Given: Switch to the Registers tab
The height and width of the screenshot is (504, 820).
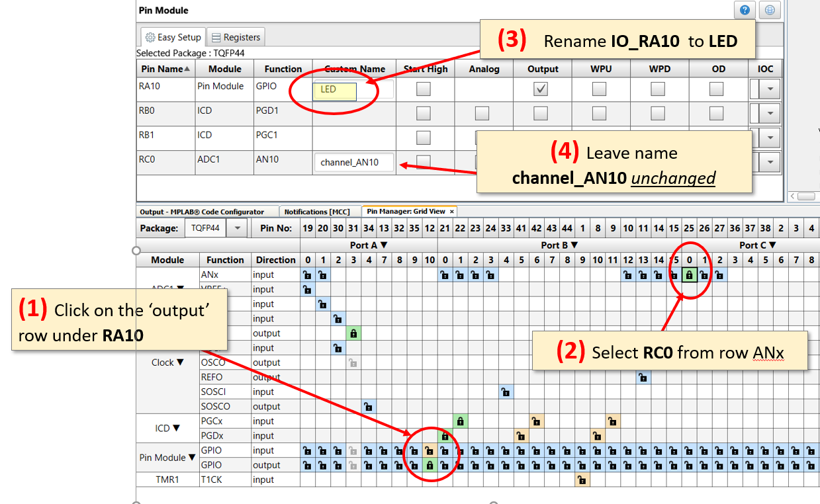Looking at the screenshot, I should coord(236,37).
